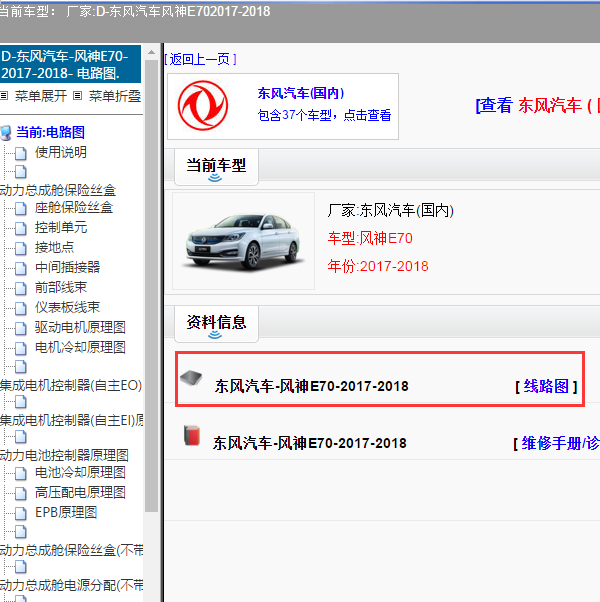This screenshot has width=600, height=602.
Task: Click the page icon beside EPB原理图
Action: [x=21, y=513]
